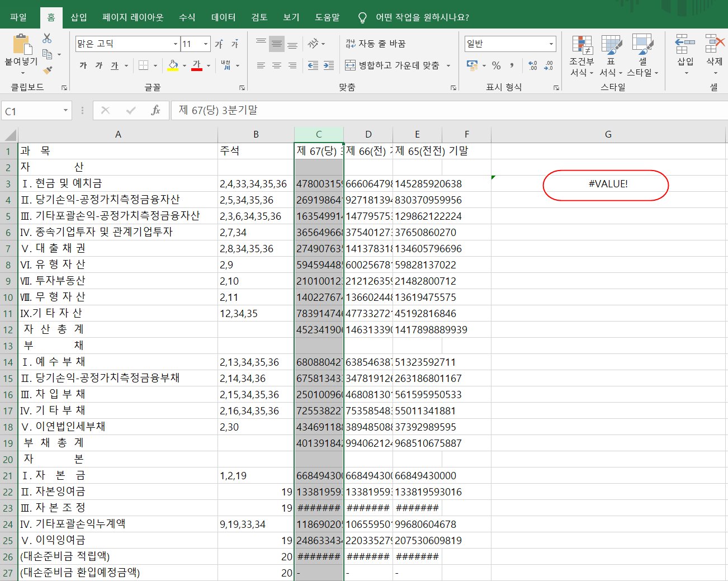728x581 pixels.
Task: Toggle italic formatting
Action: pyautogui.click(x=99, y=65)
